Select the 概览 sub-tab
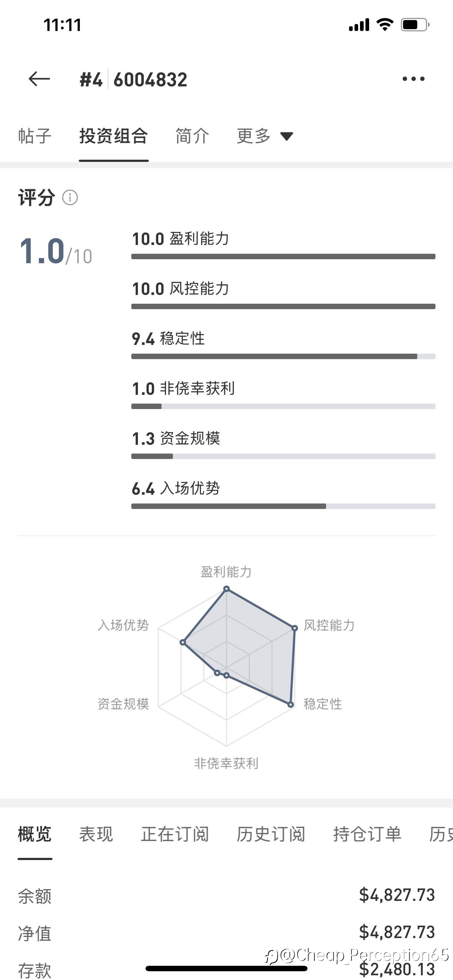Image resolution: width=453 pixels, height=980 pixels. tap(35, 834)
